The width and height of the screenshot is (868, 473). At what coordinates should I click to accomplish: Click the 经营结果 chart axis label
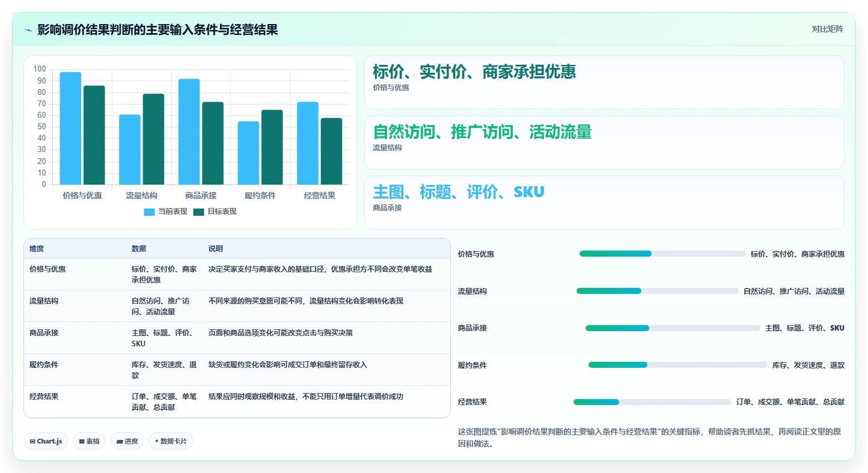319,195
